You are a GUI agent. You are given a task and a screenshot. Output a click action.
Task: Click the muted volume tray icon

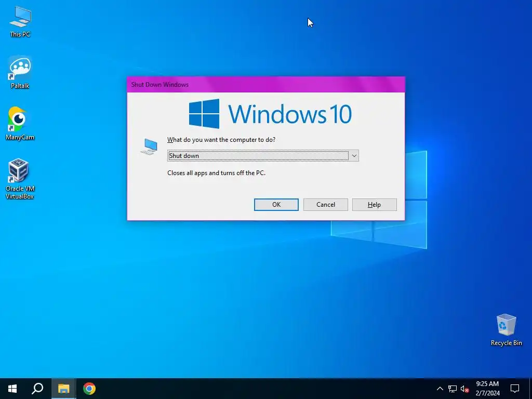coord(464,389)
